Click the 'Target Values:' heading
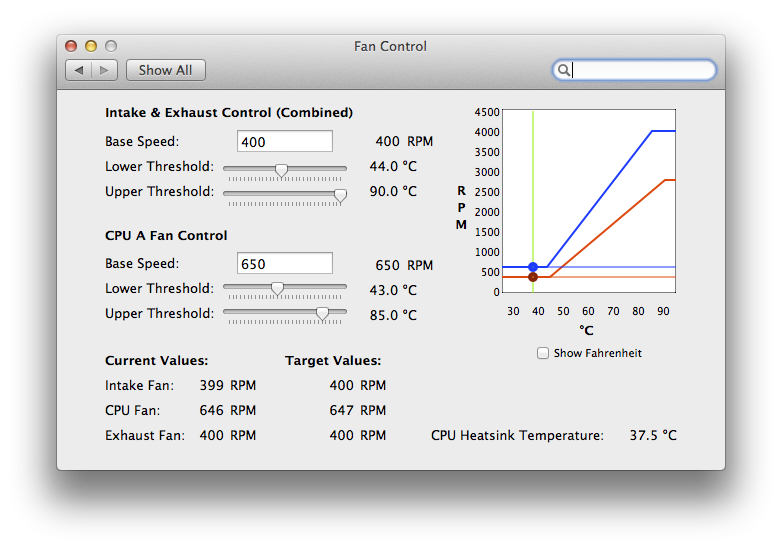Viewport: 782px width, 549px height. coord(333,361)
